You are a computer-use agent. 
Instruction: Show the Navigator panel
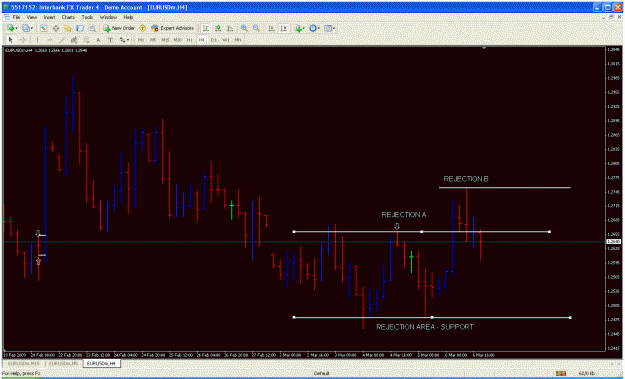coord(68,28)
